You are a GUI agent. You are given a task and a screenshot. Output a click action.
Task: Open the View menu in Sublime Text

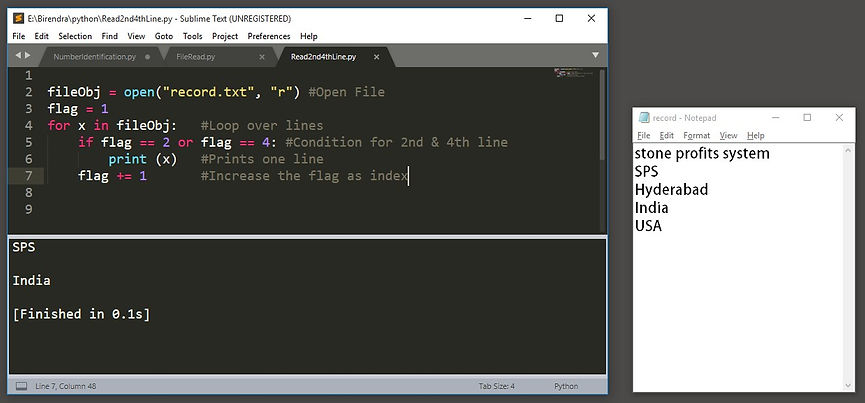[136, 36]
